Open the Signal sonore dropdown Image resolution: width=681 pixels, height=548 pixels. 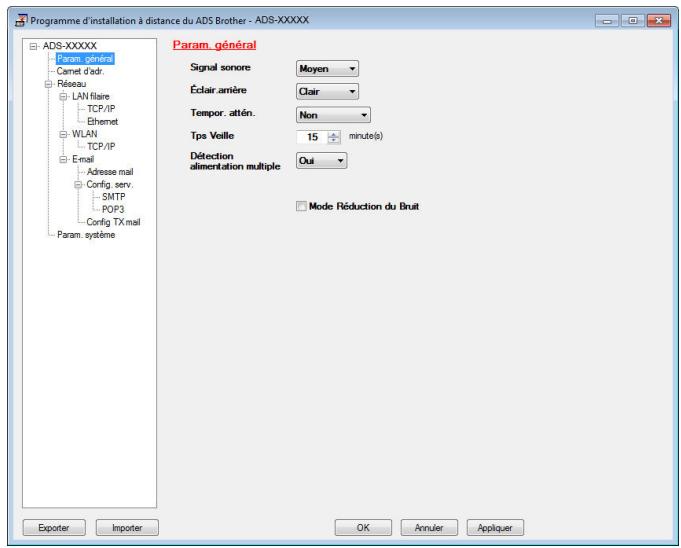point(327,69)
